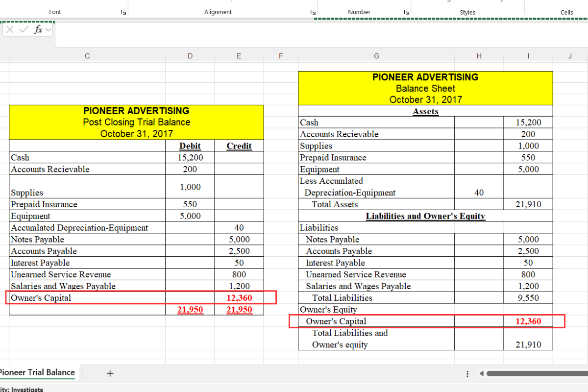
Task: Select the Post Closing Trial Balance title cell
Action: [x=136, y=122]
